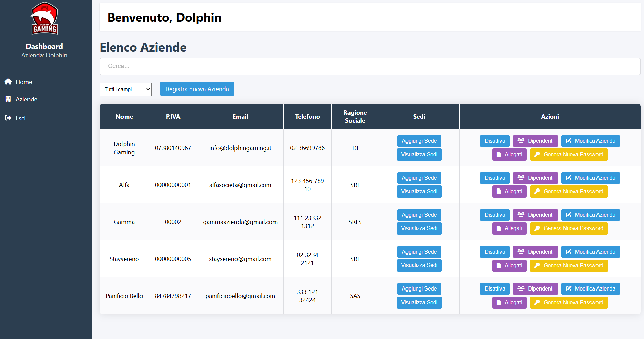Click the Dolphin Gaming logo
This screenshot has height=339, width=644.
[44, 19]
